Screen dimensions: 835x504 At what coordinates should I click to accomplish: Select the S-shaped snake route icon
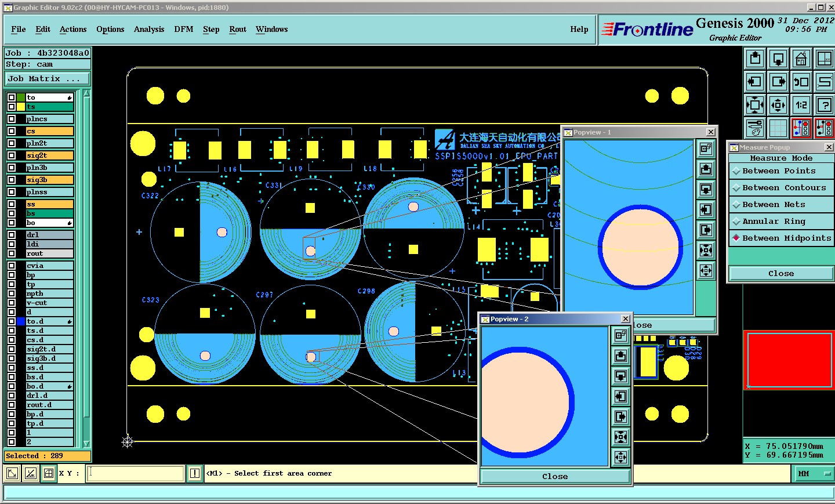coord(824,82)
